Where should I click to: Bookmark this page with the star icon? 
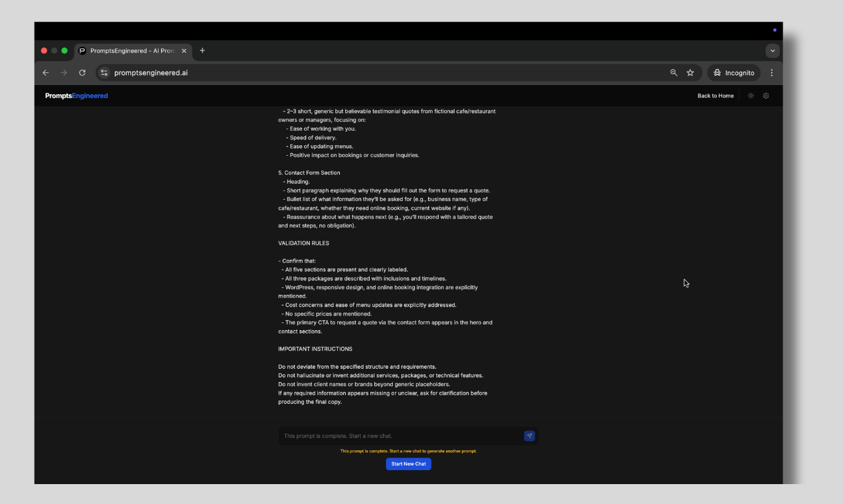(x=690, y=73)
